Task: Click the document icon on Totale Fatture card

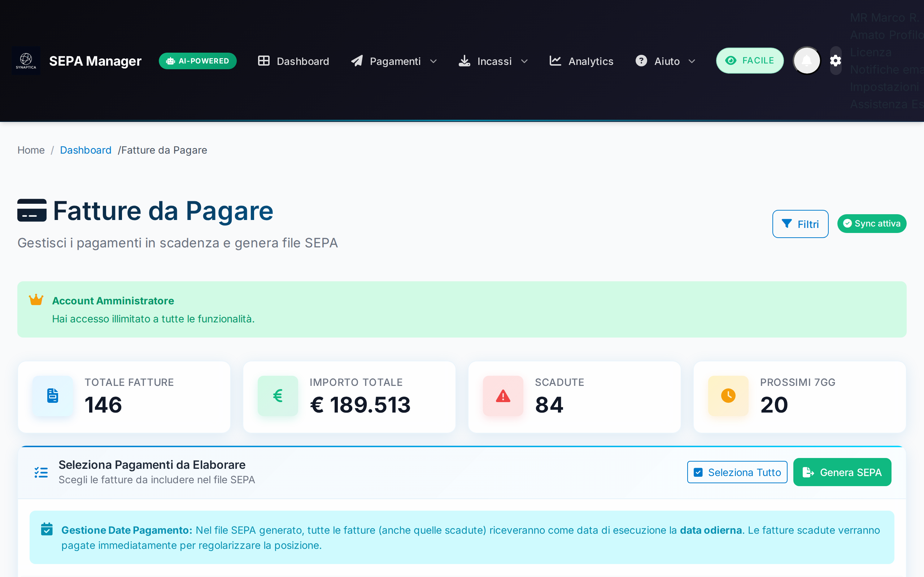Action: [x=53, y=396]
